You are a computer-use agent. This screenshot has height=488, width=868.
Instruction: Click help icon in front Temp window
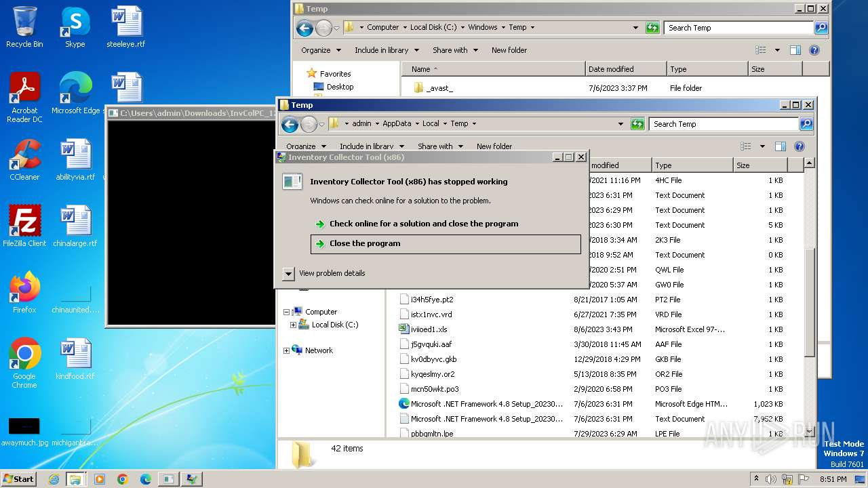(800, 146)
